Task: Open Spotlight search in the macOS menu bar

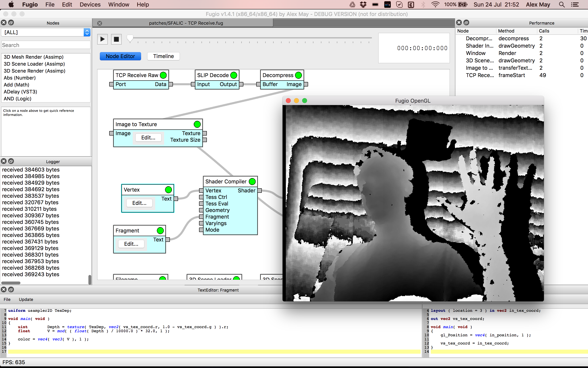Action: click(562, 4)
